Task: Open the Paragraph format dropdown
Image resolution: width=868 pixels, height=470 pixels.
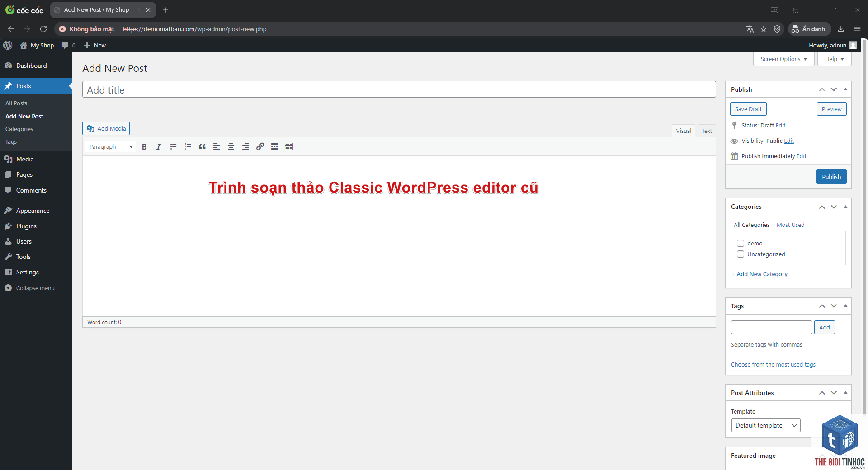Action: point(111,146)
